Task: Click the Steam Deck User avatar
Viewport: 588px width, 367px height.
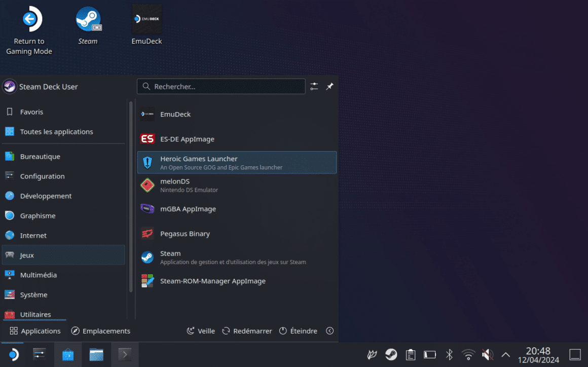Action: [x=9, y=87]
